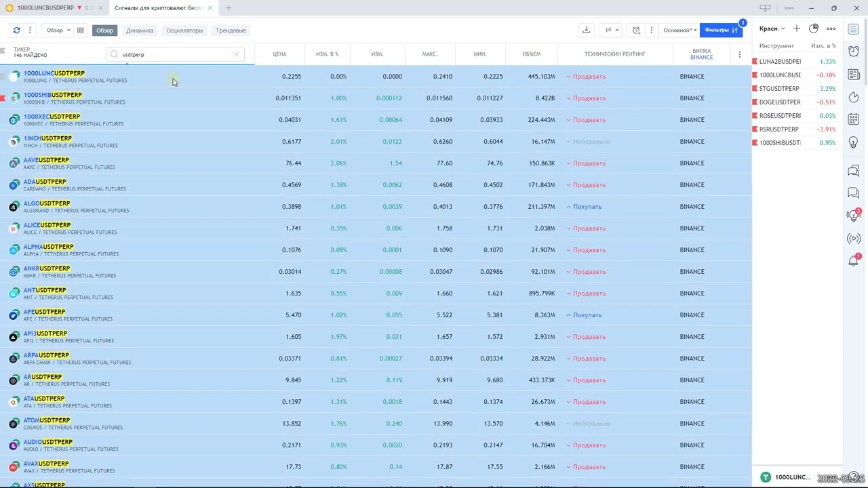Click the Покупать rating in the ALGOUSDTPERP row
The width and height of the screenshot is (868, 488).
click(587, 207)
